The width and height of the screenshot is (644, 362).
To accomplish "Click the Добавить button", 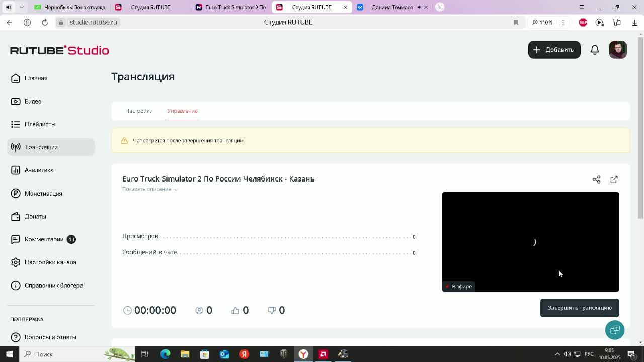I will click(x=554, y=50).
